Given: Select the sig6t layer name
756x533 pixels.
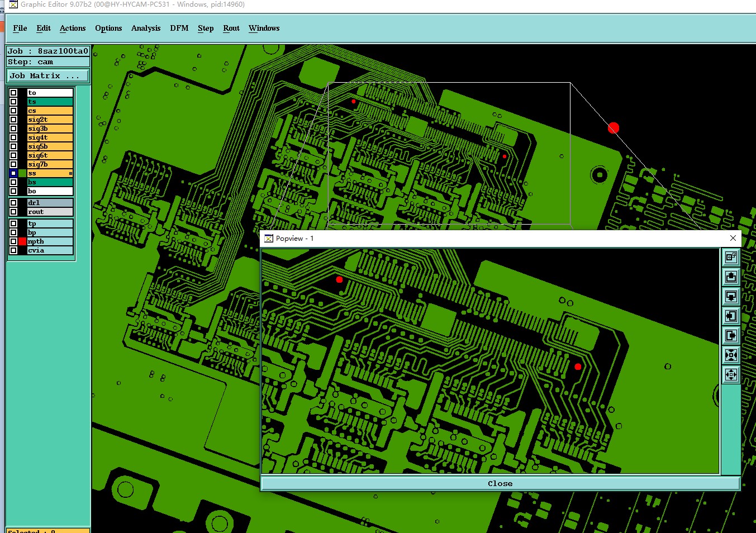Looking at the screenshot, I should (x=50, y=155).
